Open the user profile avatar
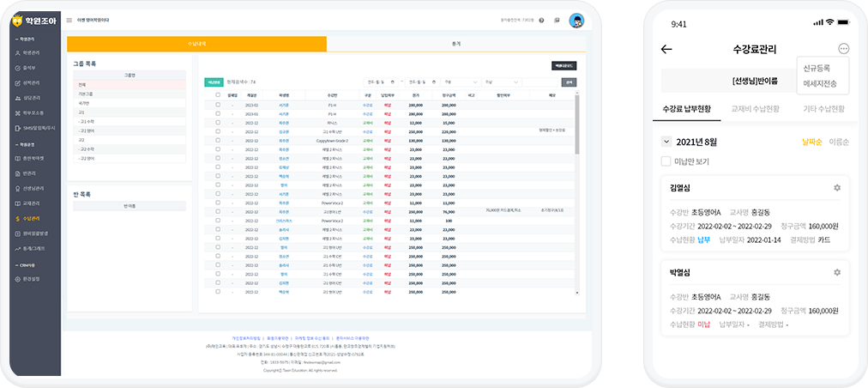The image size is (868, 388). pyautogui.click(x=576, y=19)
